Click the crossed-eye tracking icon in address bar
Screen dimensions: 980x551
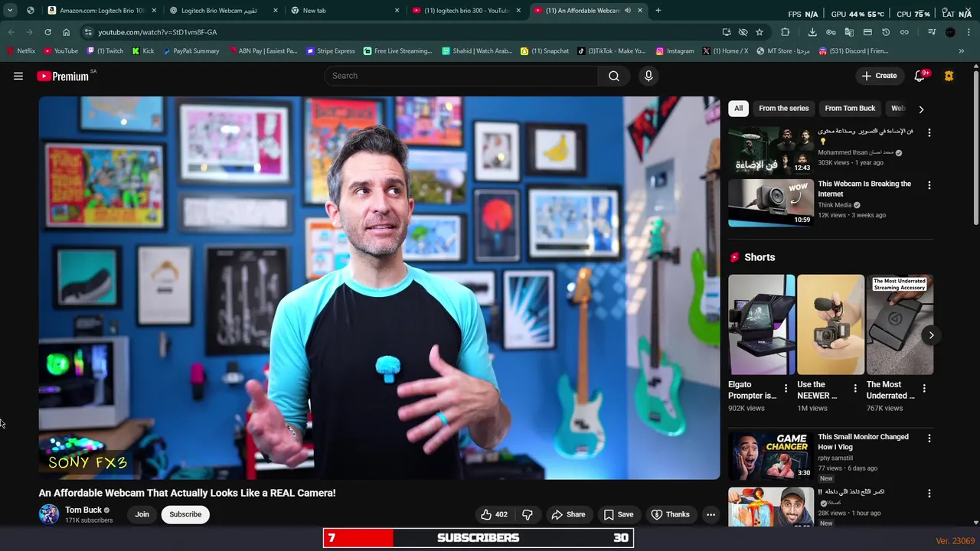743,32
